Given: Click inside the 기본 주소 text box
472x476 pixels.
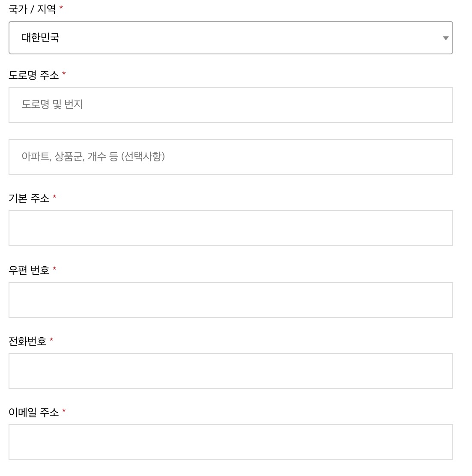Looking at the screenshot, I should (x=230, y=228).
